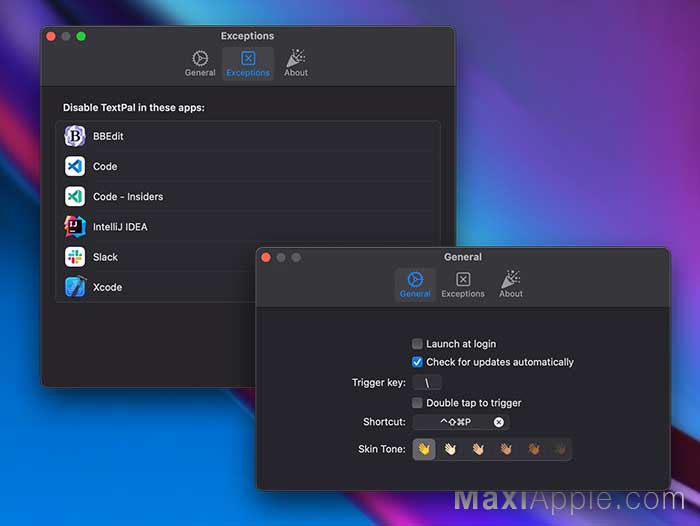700x526 pixels.
Task: Open General tab in Exceptions window
Action: (x=200, y=63)
